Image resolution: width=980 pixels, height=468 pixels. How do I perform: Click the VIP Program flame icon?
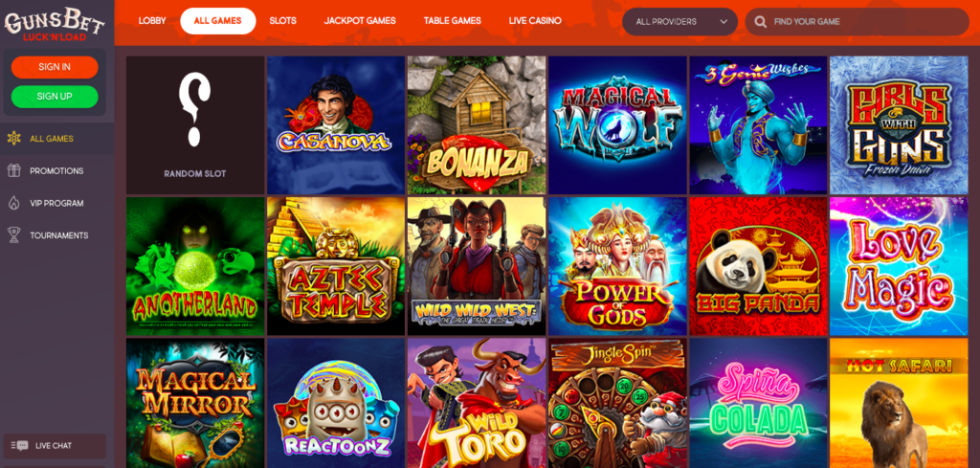(13, 203)
